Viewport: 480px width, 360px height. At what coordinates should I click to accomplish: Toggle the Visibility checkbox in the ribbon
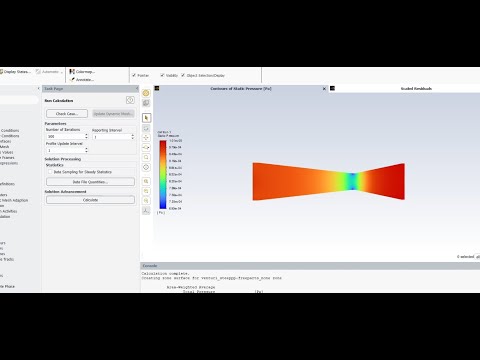(x=162, y=75)
